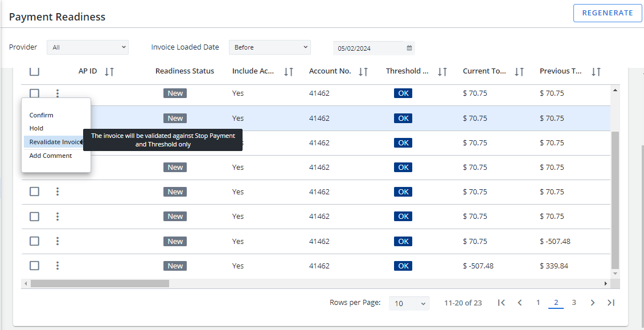This screenshot has height=330, width=644.
Task: Sort by Current Total column
Action: point(519,71)
